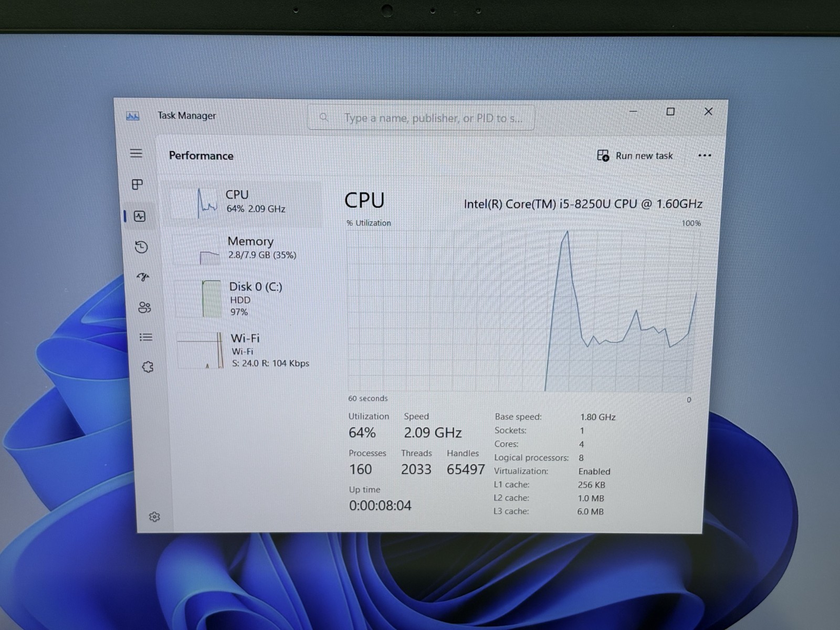Click the Wi-Fi mini graph thumbnail

pyautogui.click(x=201, y=350)
